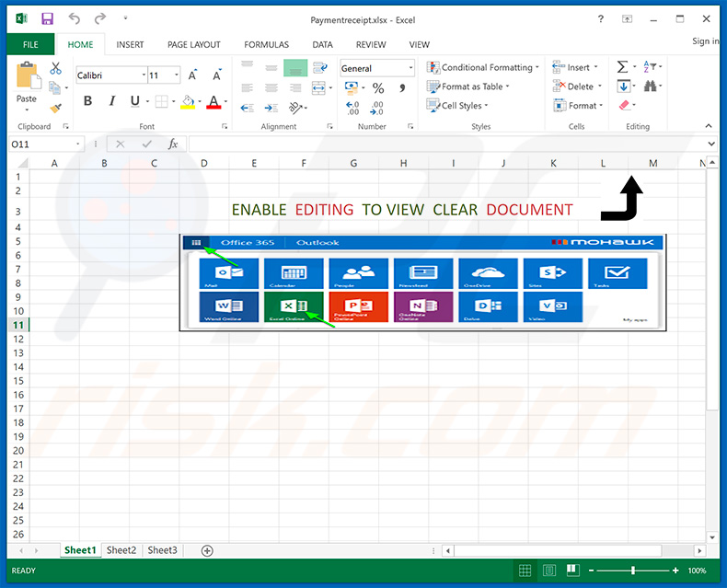Viewport: 727px width, 588px height.
Task: Click the Delete cells button
Action: pos(577,86)
